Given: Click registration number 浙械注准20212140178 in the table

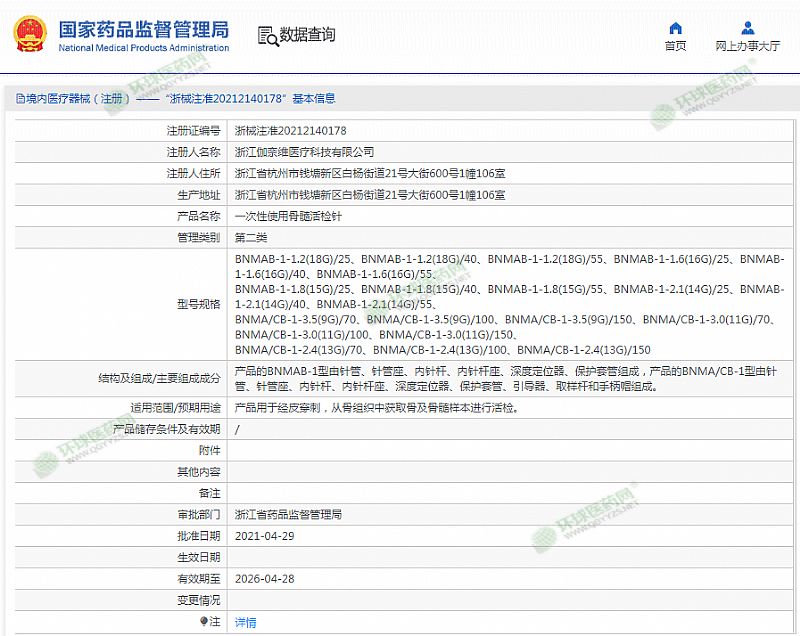Looking at the screenshot, I should [290, 131].
